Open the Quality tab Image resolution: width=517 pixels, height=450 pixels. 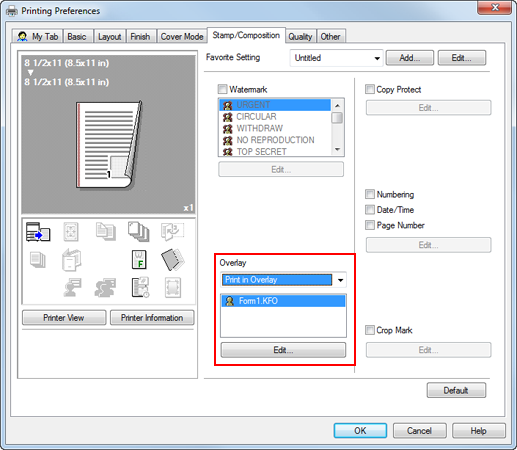tap(300, 36)
